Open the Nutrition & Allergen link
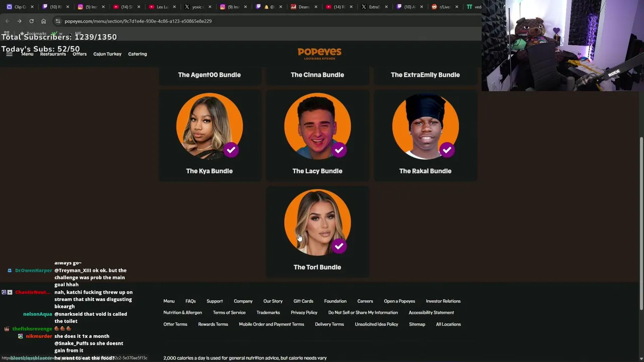Viewport: 644px width, 362px height. click(x=183, y=313)
